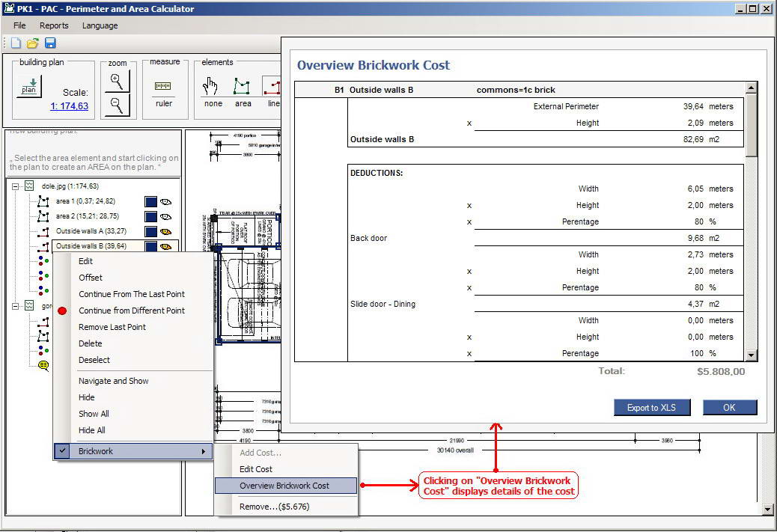Expand the Brickwork submenu
The width and height of the screenshot is (777, 532).
tap(132, 451)
